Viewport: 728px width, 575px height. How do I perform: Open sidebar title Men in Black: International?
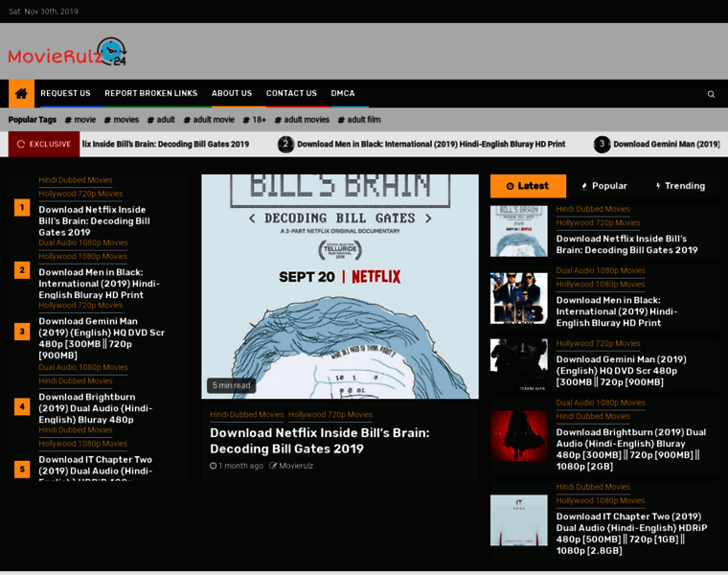click(x=617, y=311)
